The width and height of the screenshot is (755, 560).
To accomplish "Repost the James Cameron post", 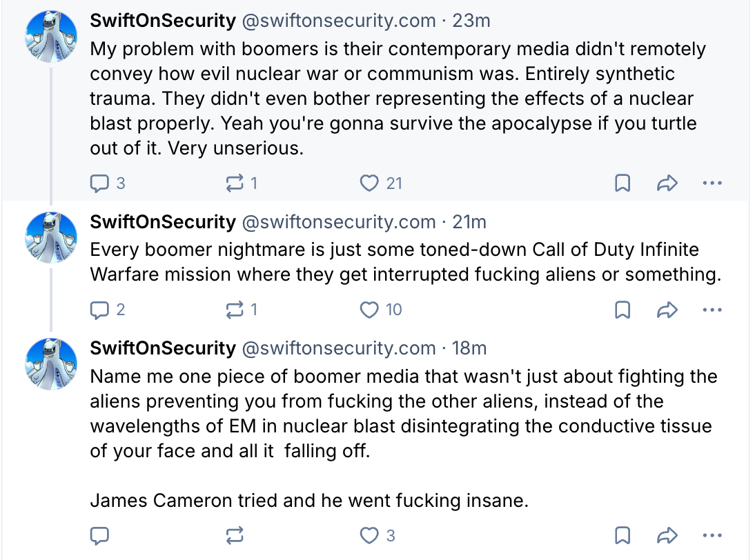I will (235, 535).
